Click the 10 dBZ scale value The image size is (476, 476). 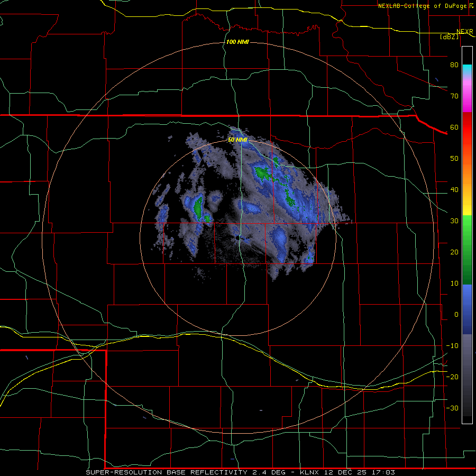(454, 283)
